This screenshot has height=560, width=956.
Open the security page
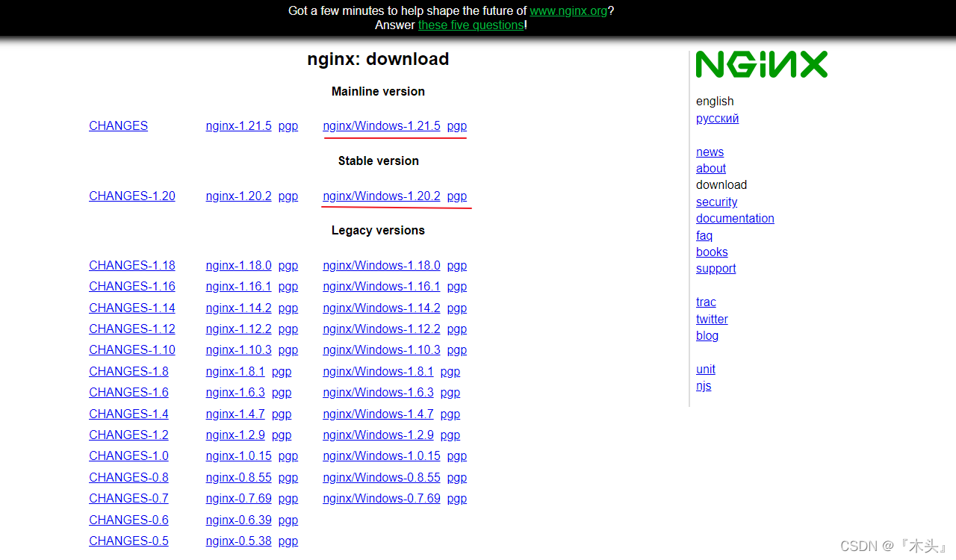coord(716,202)
